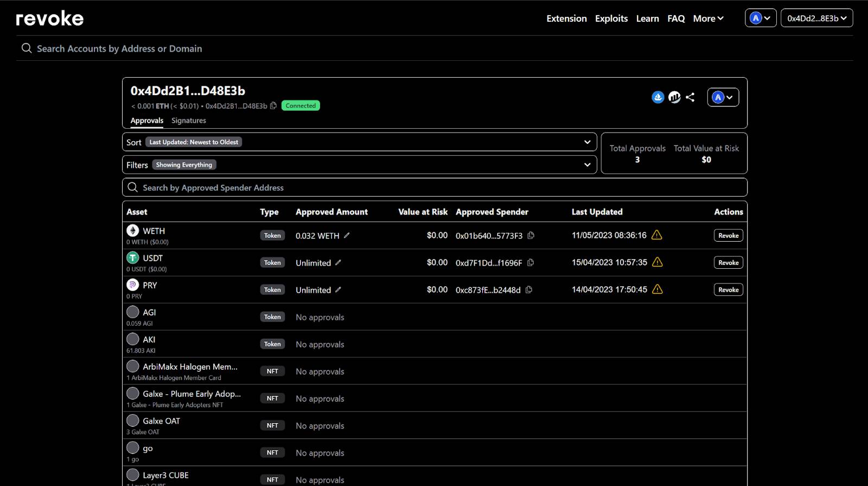The image size is (868, 486).
Task: Click the share icon
Action: coord(690,97)
